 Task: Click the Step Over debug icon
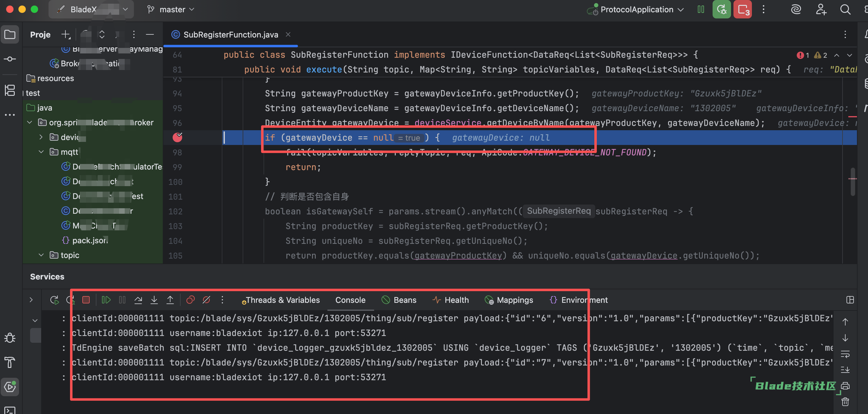138,300
